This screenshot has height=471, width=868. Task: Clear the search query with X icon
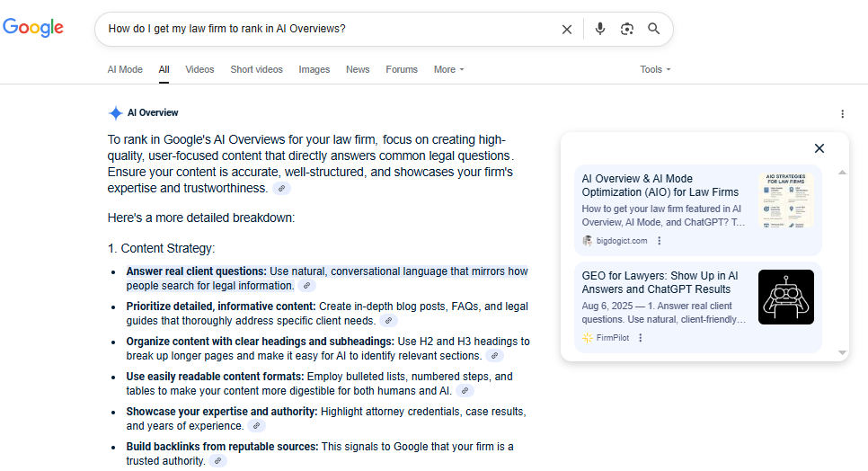(567, 30)
